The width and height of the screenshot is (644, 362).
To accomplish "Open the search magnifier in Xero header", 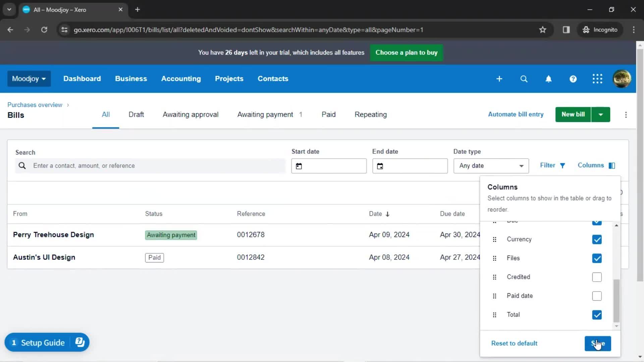I will 524,79.
